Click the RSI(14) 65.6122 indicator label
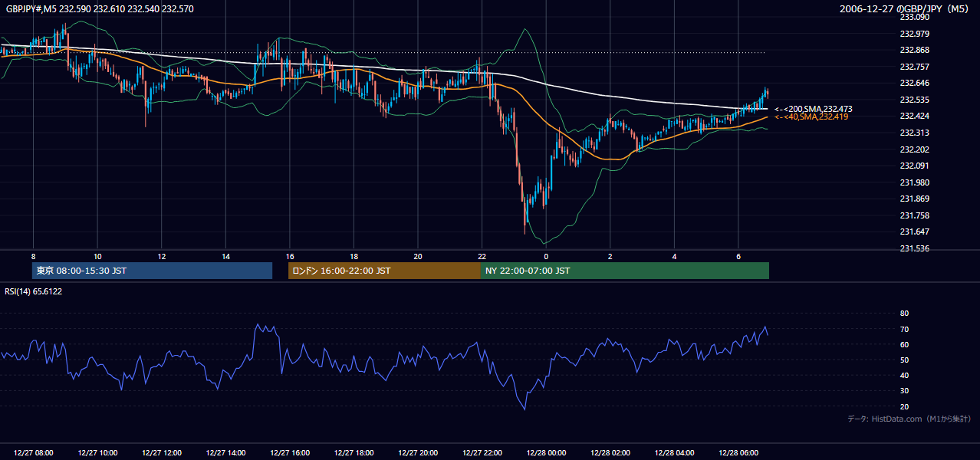980x460 pixels. point(34,291)
